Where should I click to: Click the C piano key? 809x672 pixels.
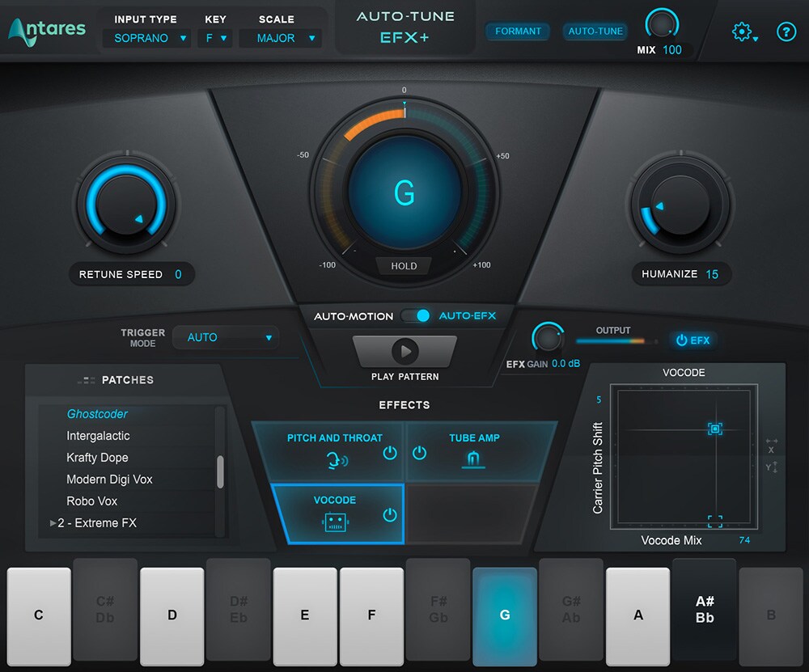pos(39,615)
